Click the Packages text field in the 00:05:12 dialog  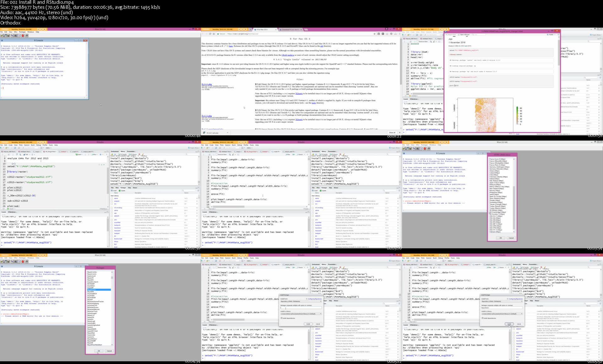(301, 308)
